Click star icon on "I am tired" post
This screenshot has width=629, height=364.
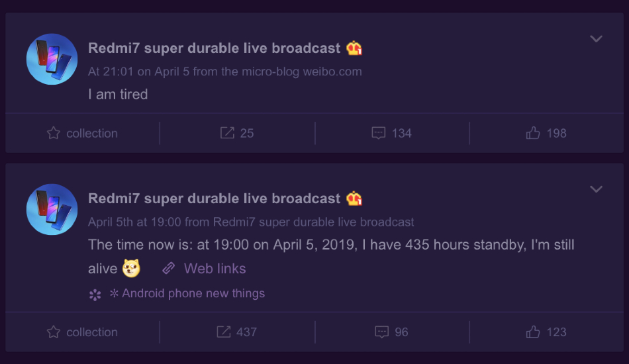[x=54, y=133]
